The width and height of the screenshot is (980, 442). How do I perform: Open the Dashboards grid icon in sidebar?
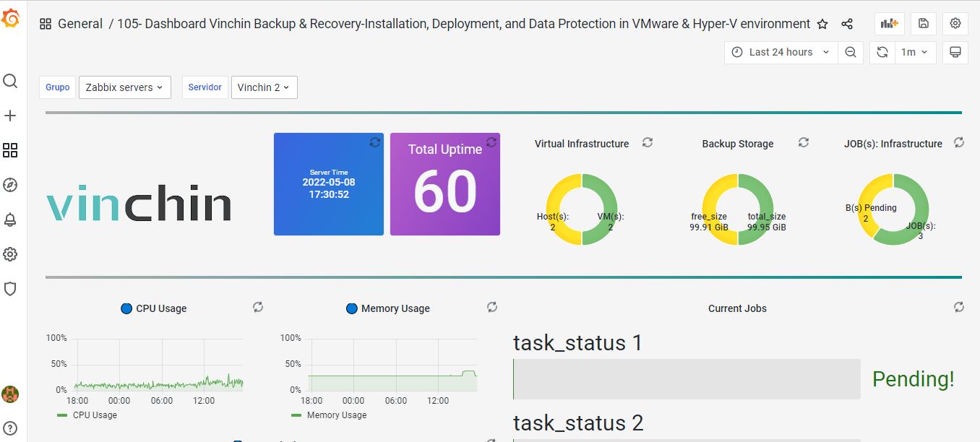point(10,150)
